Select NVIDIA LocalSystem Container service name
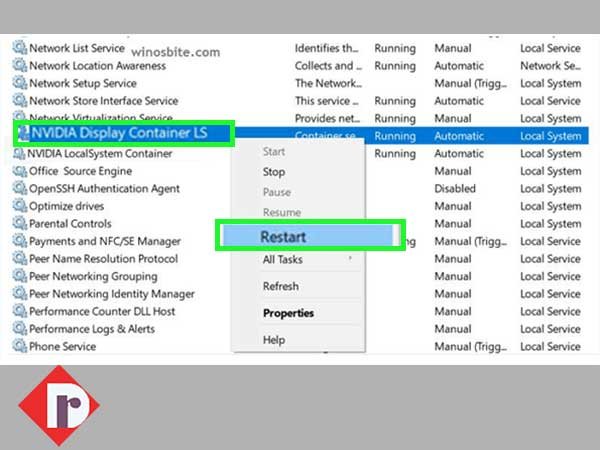 (x=99, y=154)
